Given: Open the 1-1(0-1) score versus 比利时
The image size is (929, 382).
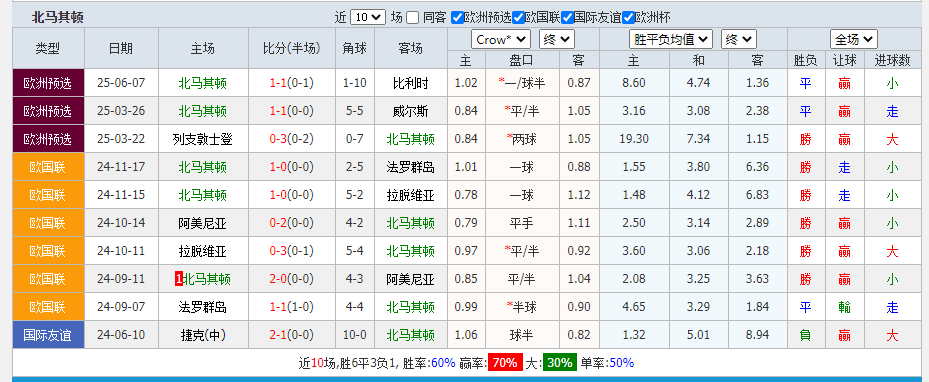Looking at the screenshot, I should point(291,83).
